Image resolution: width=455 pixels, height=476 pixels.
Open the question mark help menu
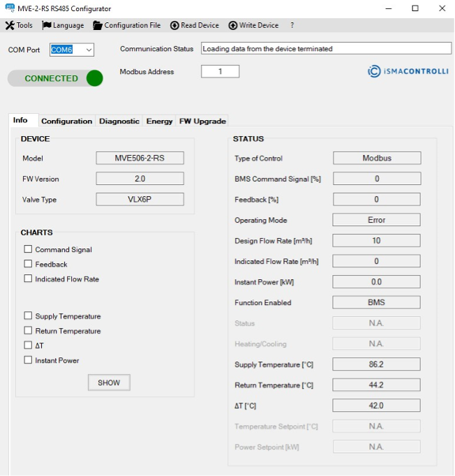[x=292, y=25]
